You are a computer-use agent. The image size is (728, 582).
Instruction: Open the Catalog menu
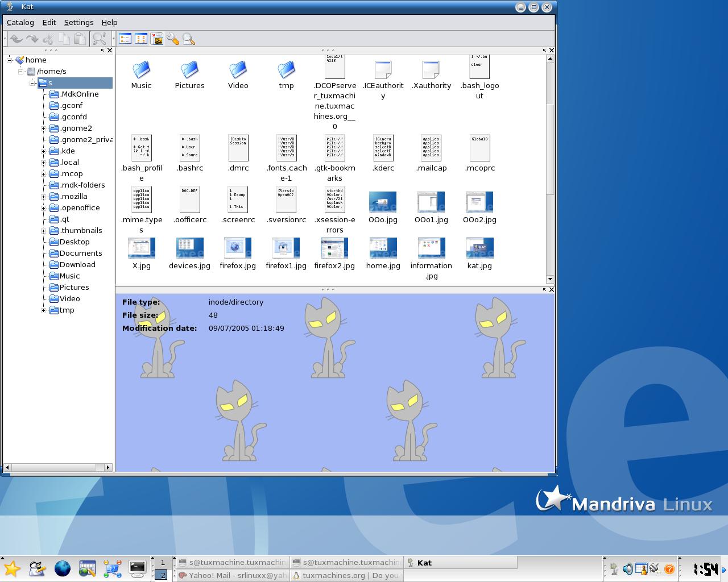point(20,22)
